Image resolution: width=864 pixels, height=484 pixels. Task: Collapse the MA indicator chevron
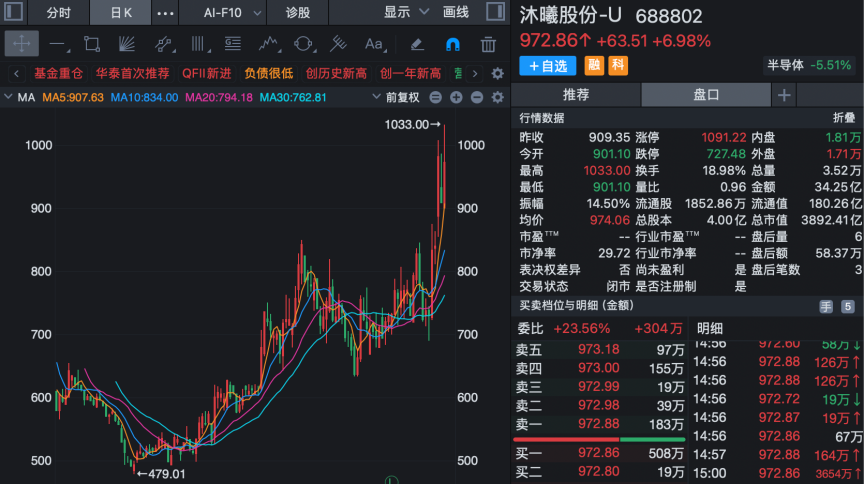8,98
